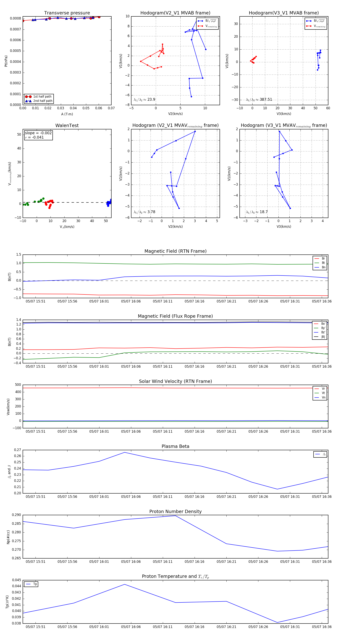Click the λ1/λ2 ≈ 23.9 annotation
Viewport: 351px width, 644px height.
pyautogui.click(x=144, y=100)
